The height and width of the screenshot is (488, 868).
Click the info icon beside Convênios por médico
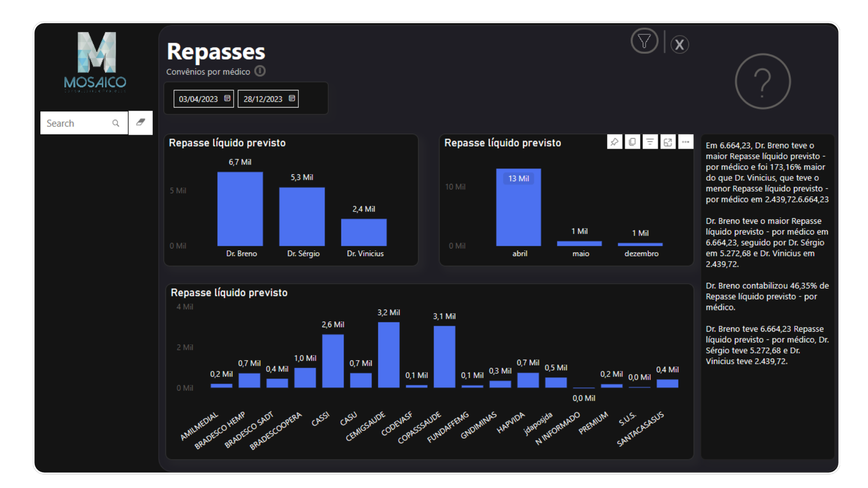(260, 71)
